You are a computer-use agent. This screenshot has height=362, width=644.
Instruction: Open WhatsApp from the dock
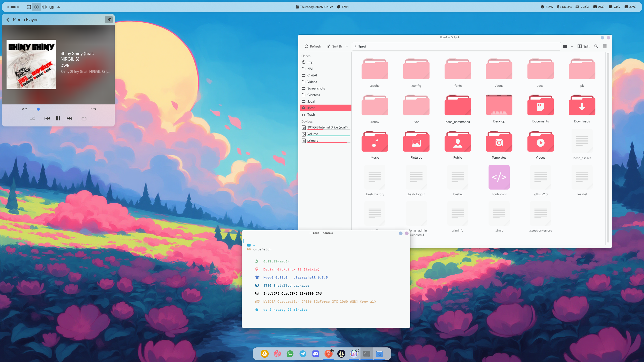point(290,354)
